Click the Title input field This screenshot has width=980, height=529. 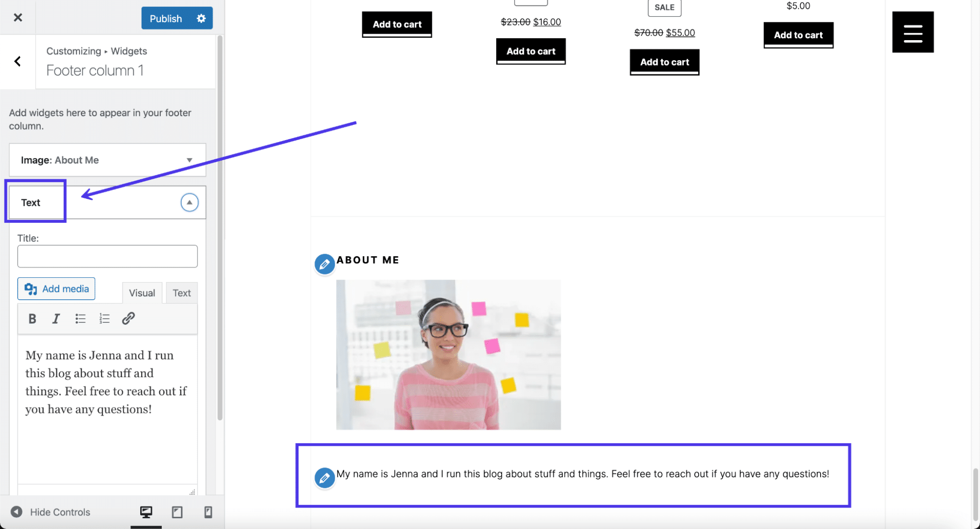(107, 256)
